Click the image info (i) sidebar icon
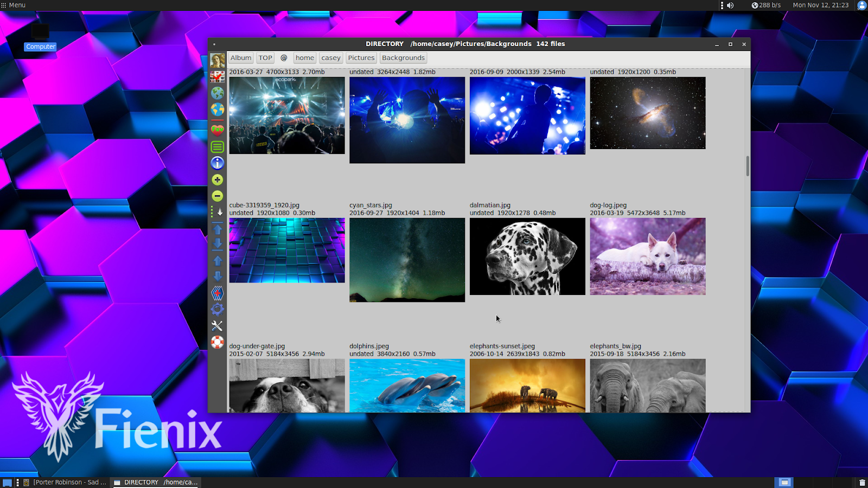Screen dimensions: 868x488 [x=217, y=163]
